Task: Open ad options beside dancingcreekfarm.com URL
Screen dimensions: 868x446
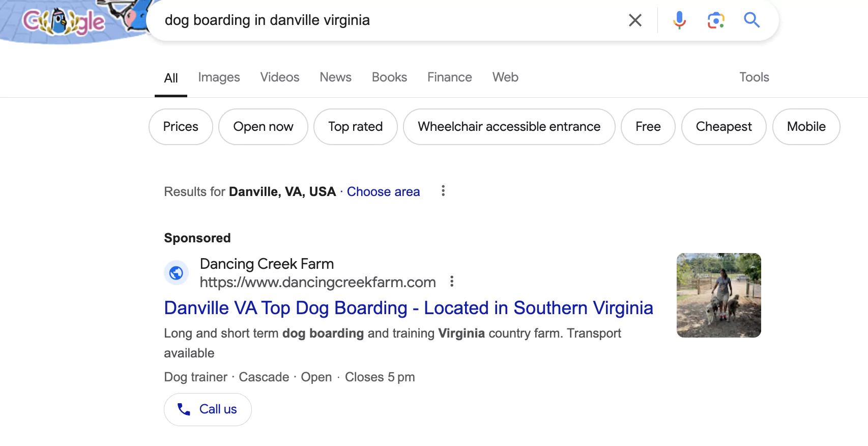Action: click(452, 282)
